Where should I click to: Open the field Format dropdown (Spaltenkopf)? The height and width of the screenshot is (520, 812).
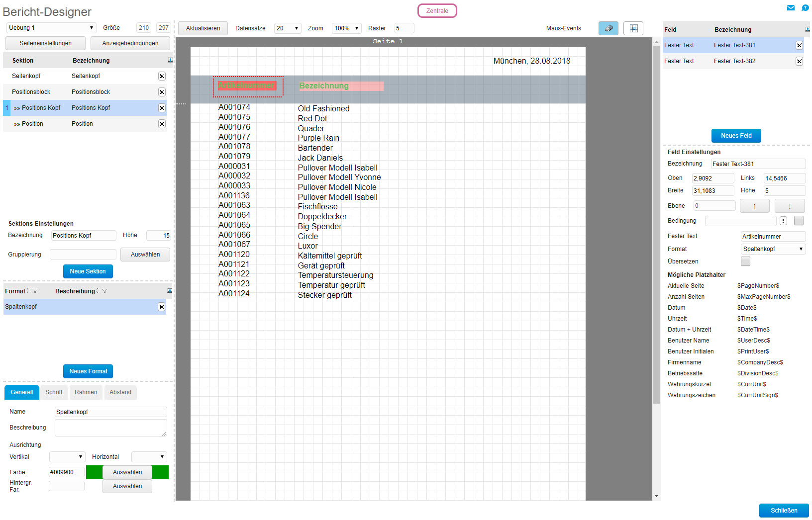coord(773,249)
